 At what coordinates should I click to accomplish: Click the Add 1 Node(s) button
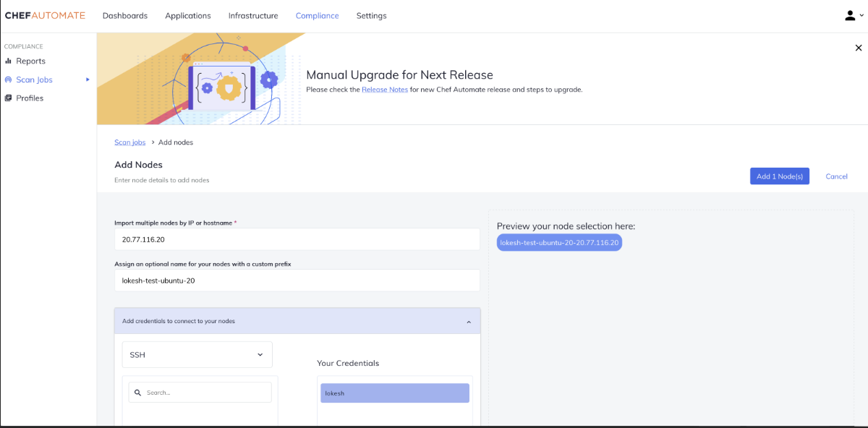pyautogui.click(x=779, y=176)
